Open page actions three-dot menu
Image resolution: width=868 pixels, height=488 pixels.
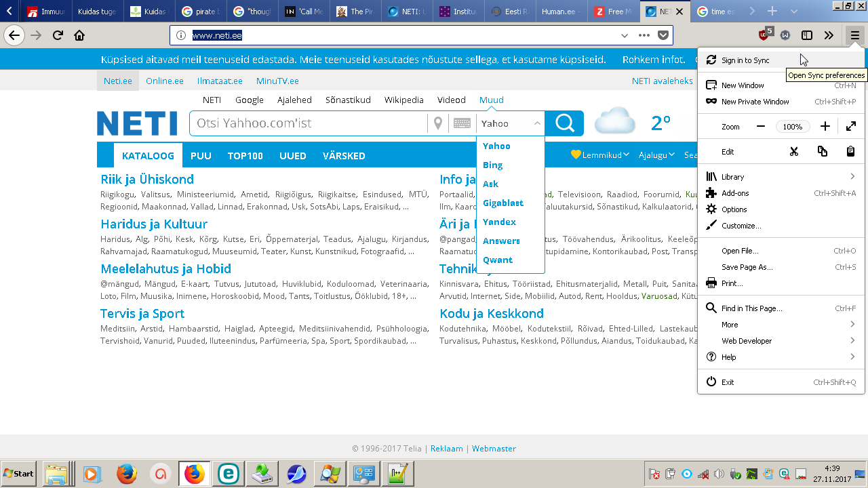pos(644,35)
